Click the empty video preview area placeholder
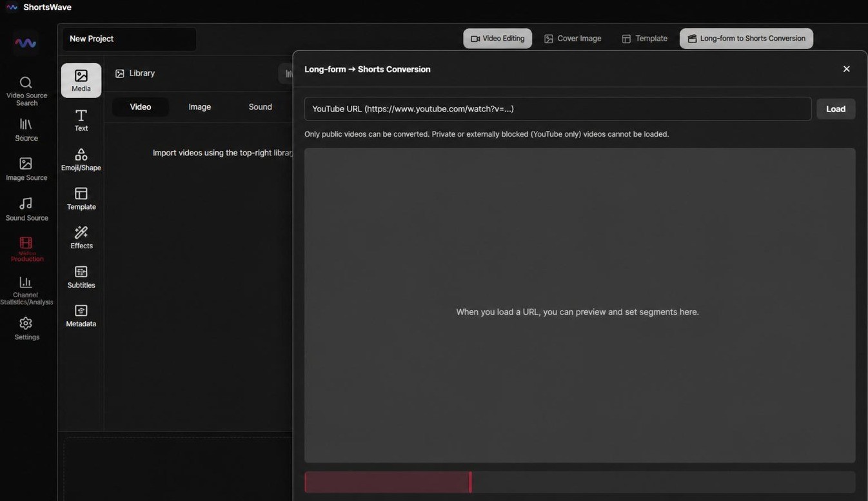This screenshot has height=501, width=868. click(x=580, y=306)
